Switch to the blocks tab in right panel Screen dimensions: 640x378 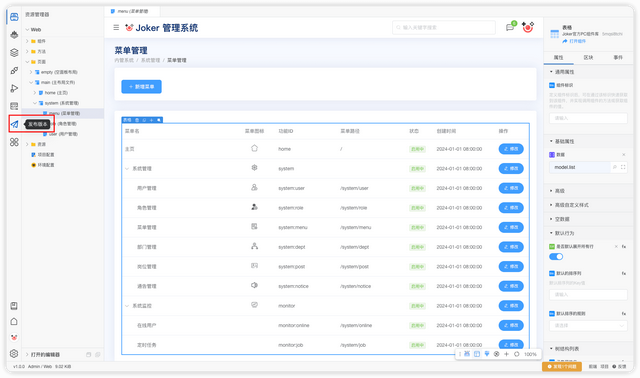pyautogui.click(x=588, y=58)
